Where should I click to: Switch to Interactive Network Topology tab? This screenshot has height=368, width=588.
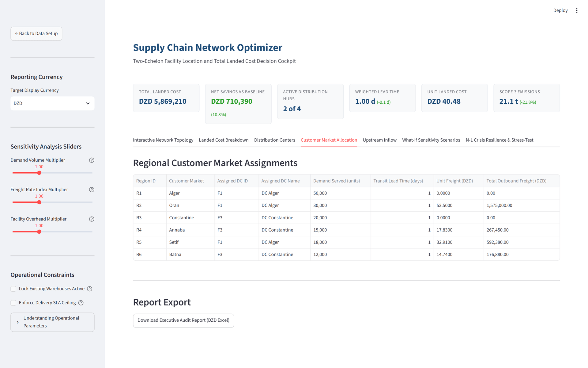(x=163, y=140)
